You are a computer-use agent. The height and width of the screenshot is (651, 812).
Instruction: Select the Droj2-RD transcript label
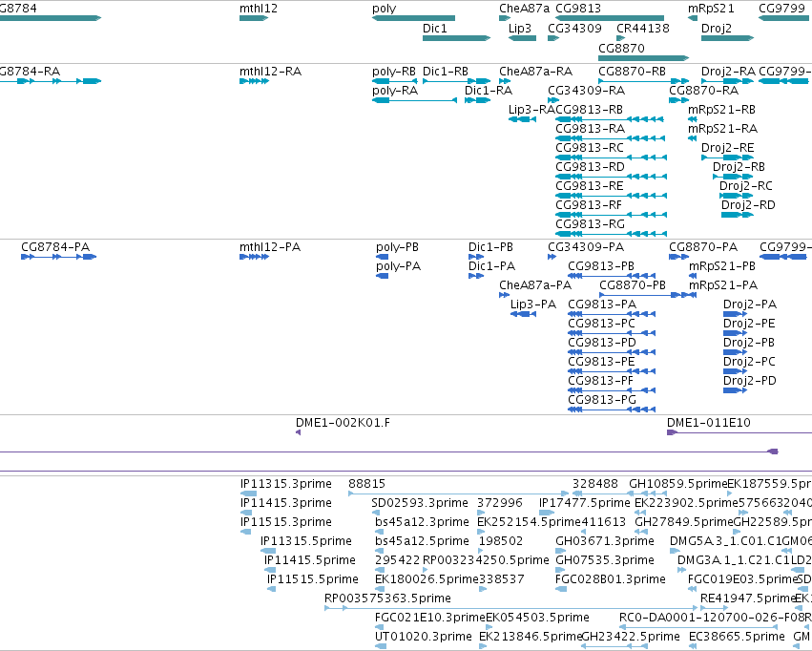pyautogui.click(x=748, y=205)
